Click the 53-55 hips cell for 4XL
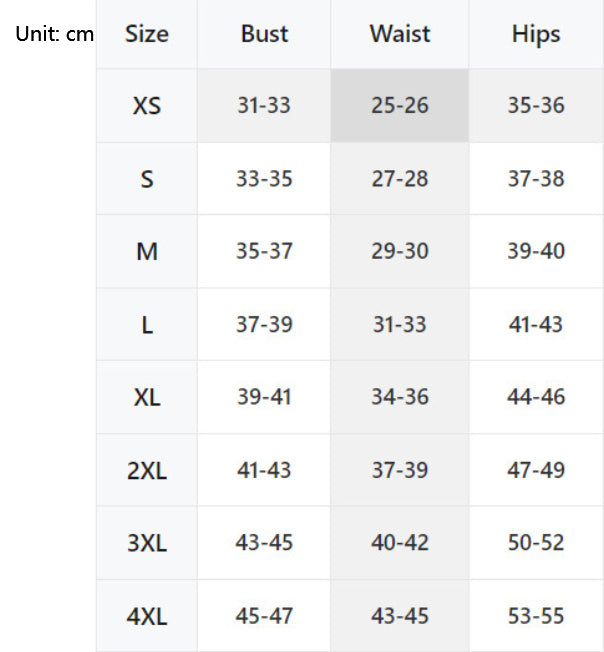Image resolution: width=604 pixels, height=652 pixels. (x=536, y=616)
